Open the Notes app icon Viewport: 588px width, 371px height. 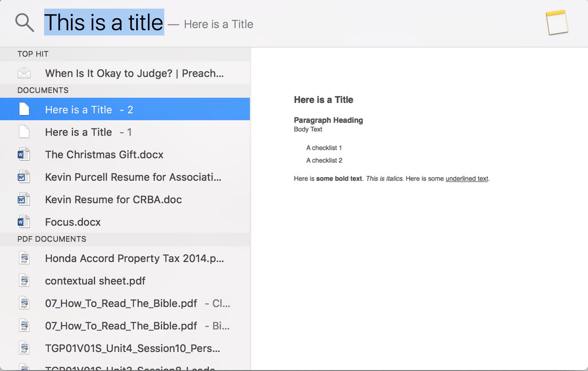557,22
